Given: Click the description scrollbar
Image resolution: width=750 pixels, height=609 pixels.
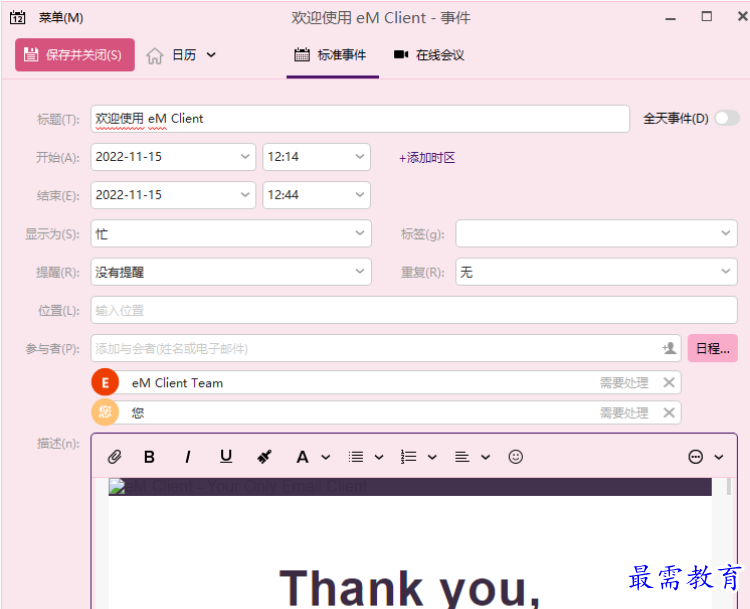Looking at the screenshot, I should (x=729, y=487).
